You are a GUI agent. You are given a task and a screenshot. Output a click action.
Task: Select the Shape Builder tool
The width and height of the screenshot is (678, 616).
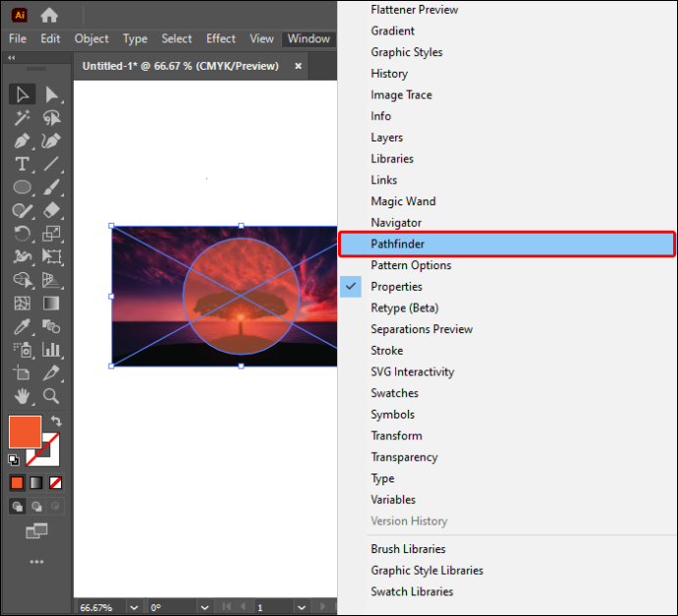click(22, 280)
